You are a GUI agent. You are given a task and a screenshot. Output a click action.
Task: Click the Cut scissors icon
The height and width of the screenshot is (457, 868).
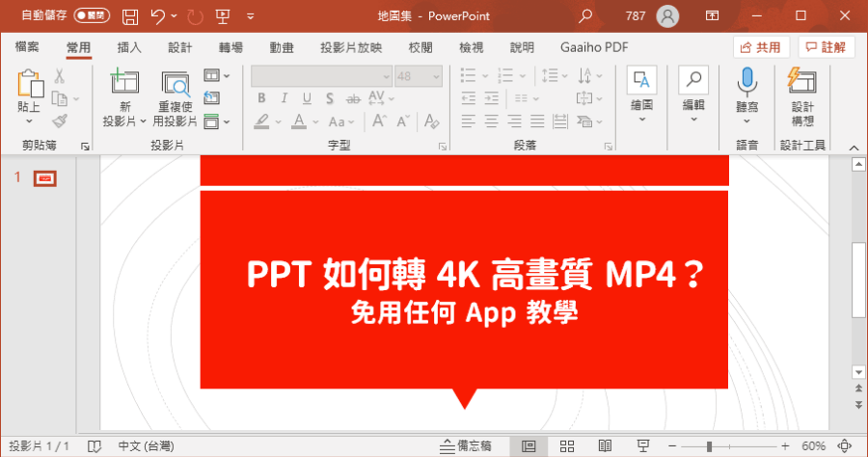point(59,76)
